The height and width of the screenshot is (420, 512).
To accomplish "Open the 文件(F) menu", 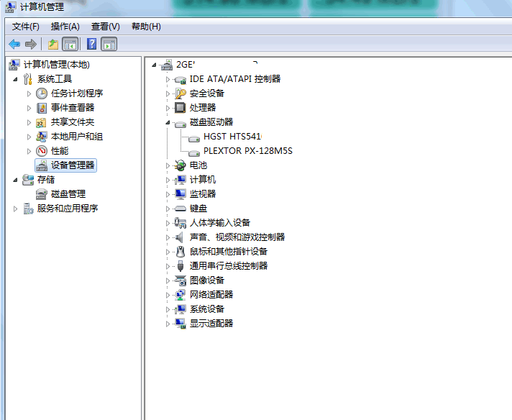I will (26, 27).
